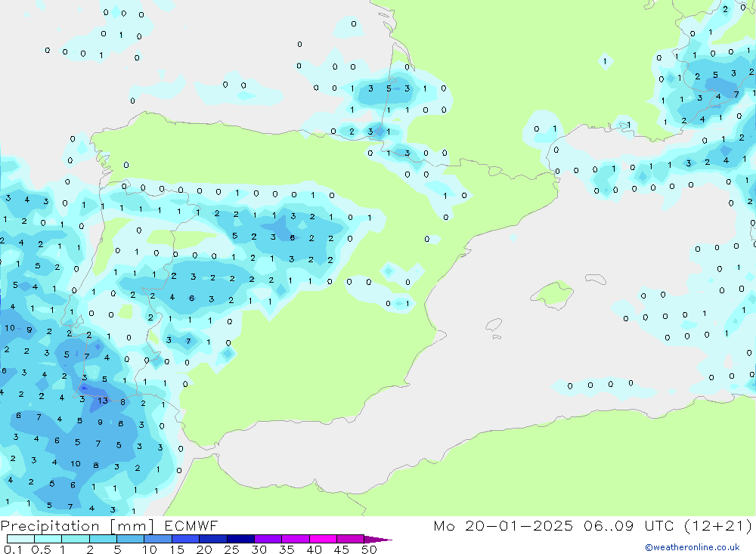
Task: Click the 40–45 mm magenta legend swatch
Action: pyautogui.click(x=323, y=539)
